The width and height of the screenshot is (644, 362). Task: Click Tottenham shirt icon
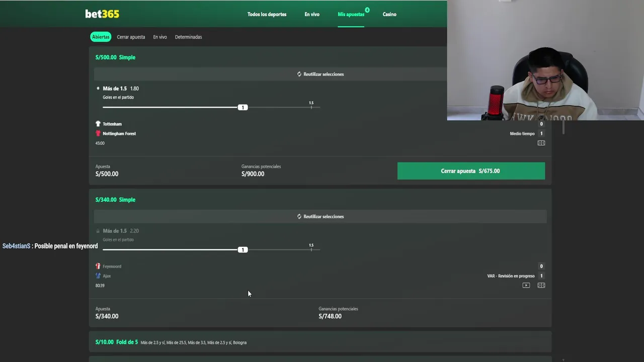(98, 124)
